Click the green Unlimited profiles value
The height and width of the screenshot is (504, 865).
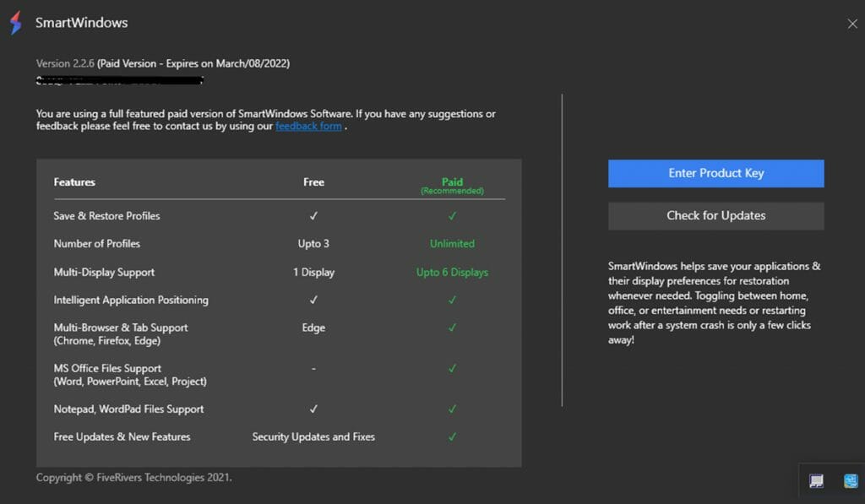click(452, 244)
